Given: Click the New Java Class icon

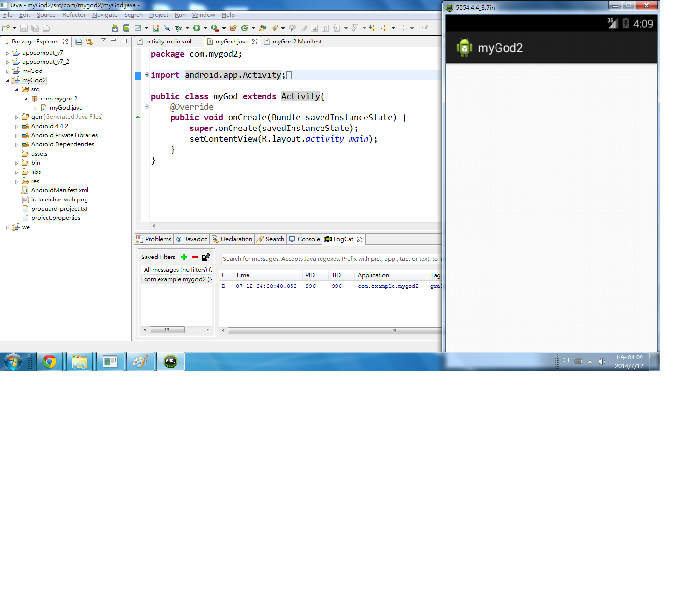Looking at the screenshot, I should point(245,28).
